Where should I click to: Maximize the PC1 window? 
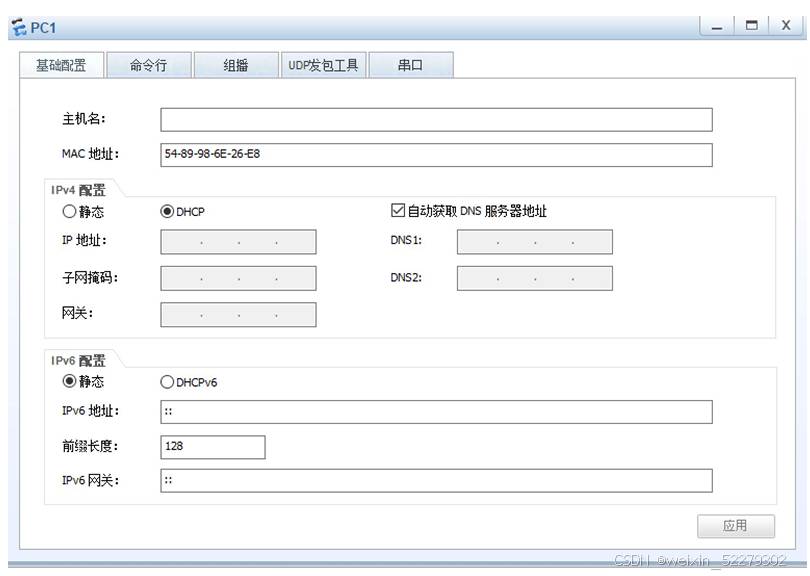tap(752, 25)
